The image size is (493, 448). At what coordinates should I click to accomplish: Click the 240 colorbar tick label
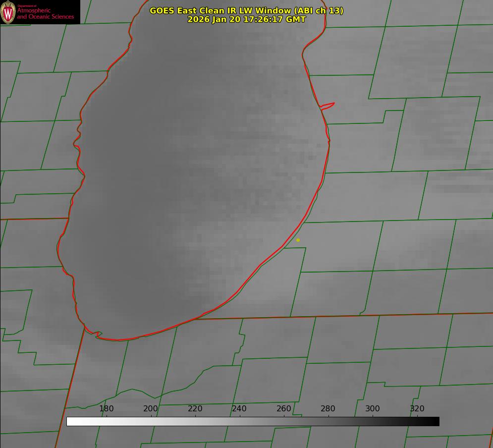239,409
